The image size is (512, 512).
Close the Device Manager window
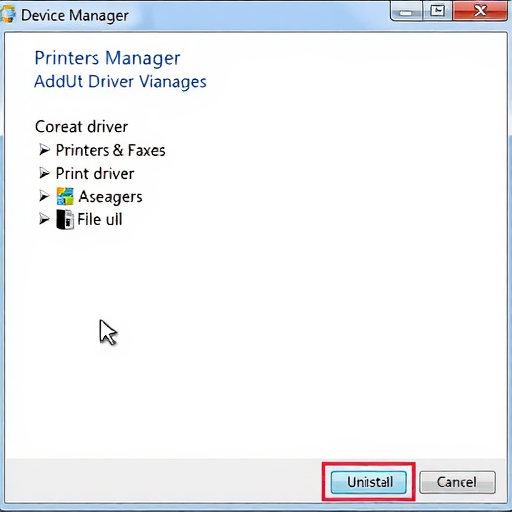click(x=480, y=11)
